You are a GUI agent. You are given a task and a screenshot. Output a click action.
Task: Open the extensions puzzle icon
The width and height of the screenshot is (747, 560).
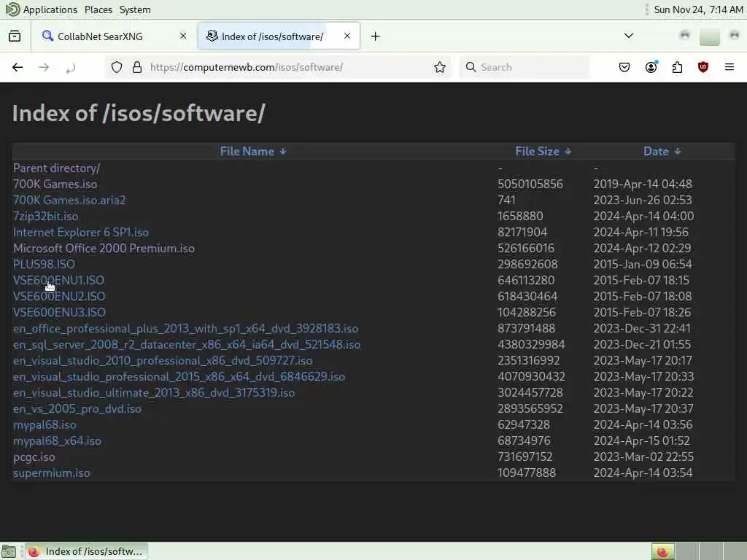(677, 67)
